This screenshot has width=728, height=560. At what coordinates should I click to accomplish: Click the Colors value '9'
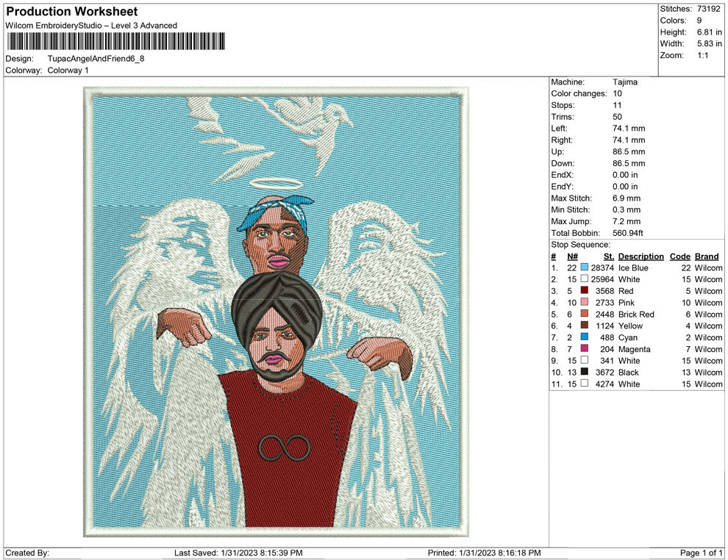click(699, 21)
